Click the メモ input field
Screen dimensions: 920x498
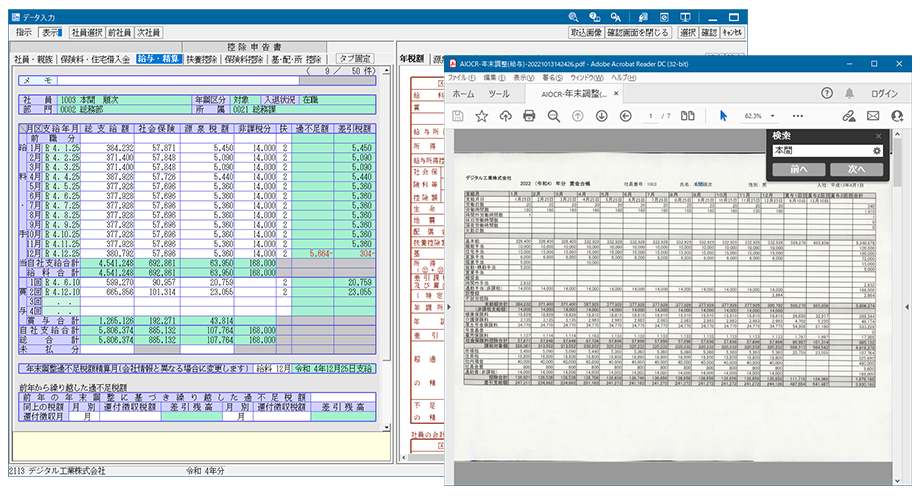(178, 80)
